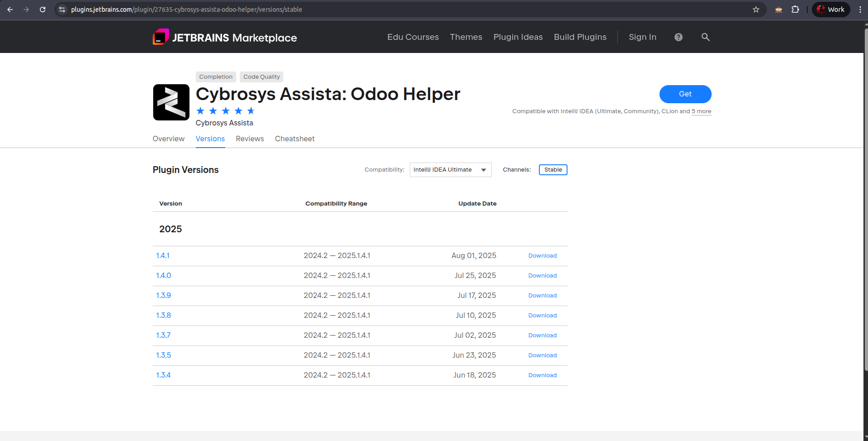868x441 pixels.
Task: Download version 1.3.4
Action: pos(543,375)
